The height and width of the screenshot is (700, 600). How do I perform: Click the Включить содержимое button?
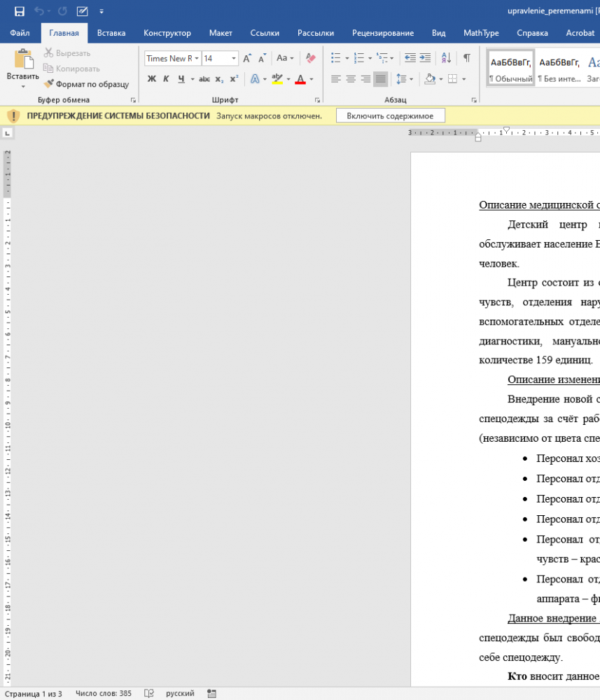click(390, 115)
